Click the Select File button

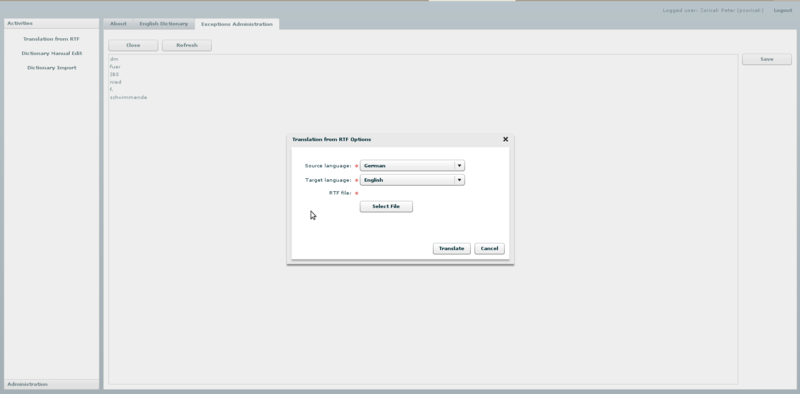click(x=386, y=207)
